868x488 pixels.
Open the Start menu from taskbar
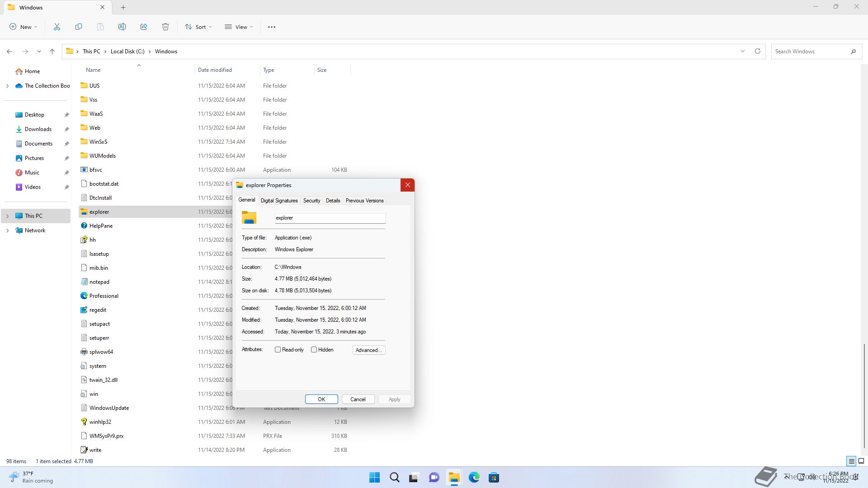tap(374, 478)
